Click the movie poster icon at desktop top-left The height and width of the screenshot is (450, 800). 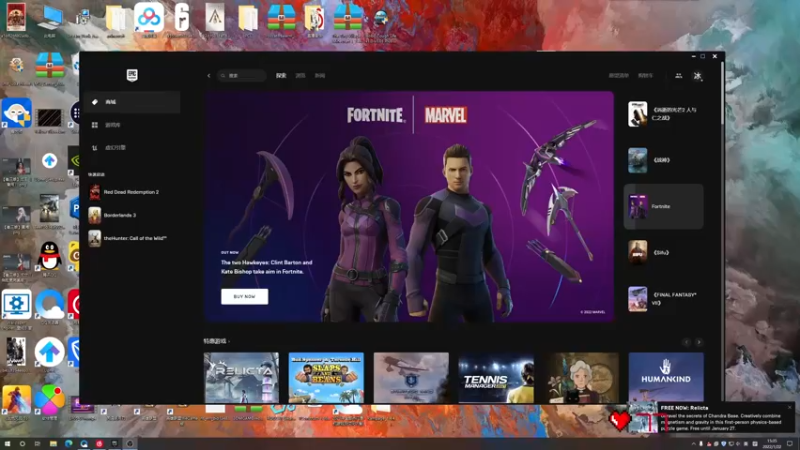click(x=16, y=19)
